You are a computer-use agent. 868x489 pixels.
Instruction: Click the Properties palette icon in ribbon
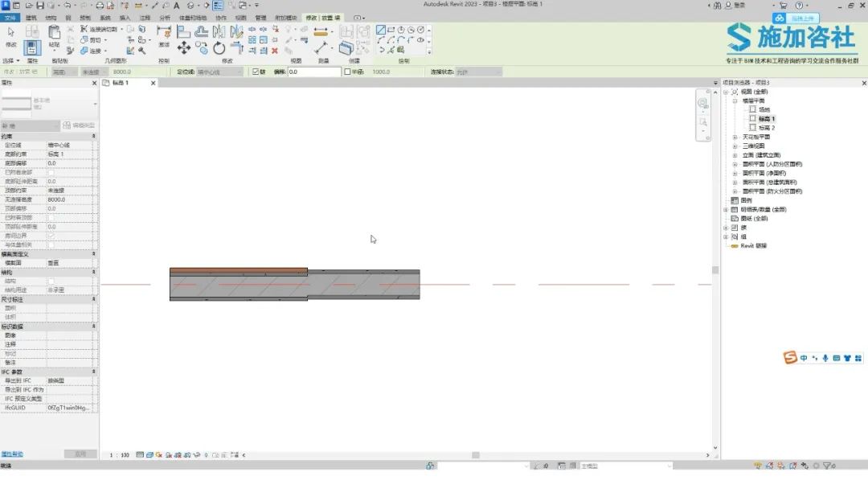[32, 47]
